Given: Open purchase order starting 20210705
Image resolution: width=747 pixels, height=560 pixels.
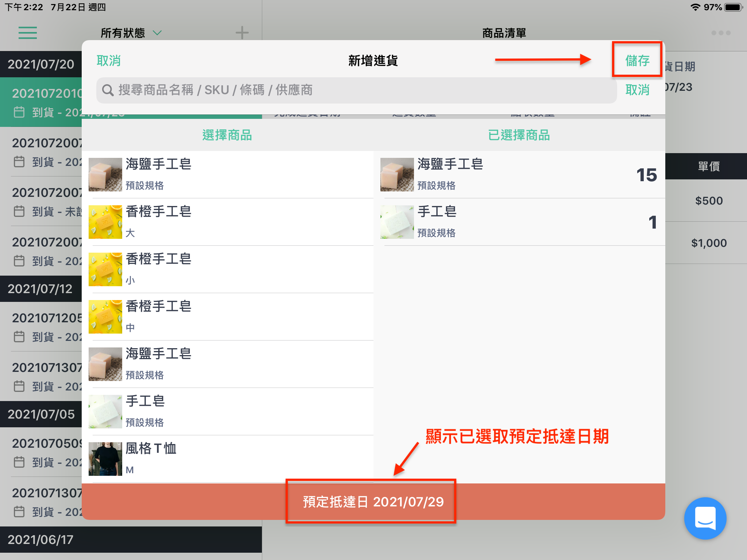Looking at the screenshot, I should click(x=41, y=452).
